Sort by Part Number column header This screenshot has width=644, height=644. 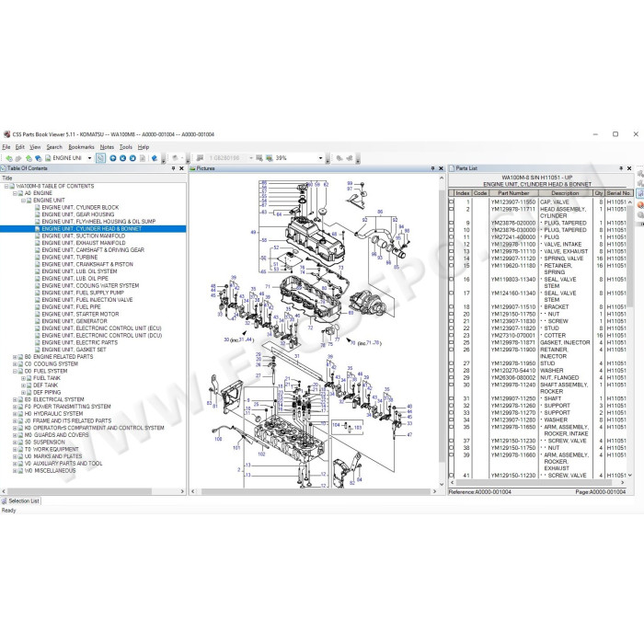pos(513,193)
